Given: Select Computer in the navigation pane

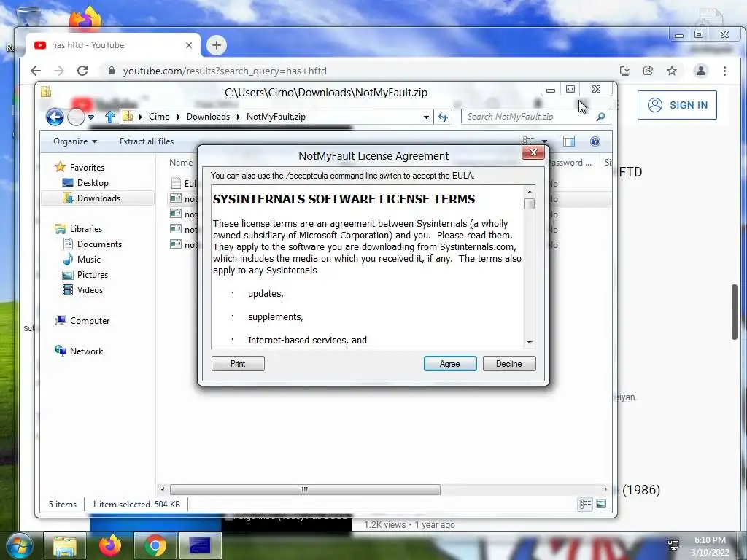Looking at the screenshot, I should 90,321.
